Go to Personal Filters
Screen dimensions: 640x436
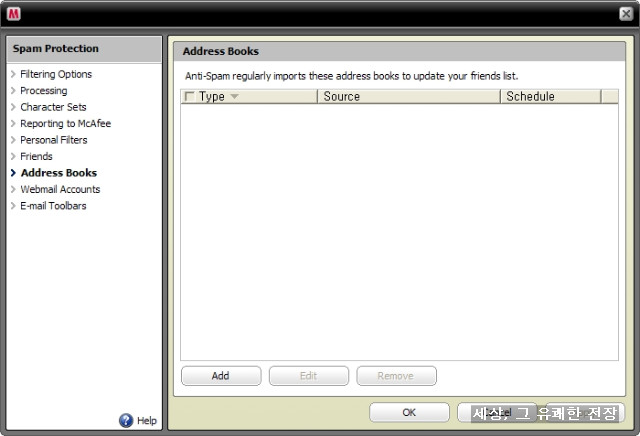[53, 140]
